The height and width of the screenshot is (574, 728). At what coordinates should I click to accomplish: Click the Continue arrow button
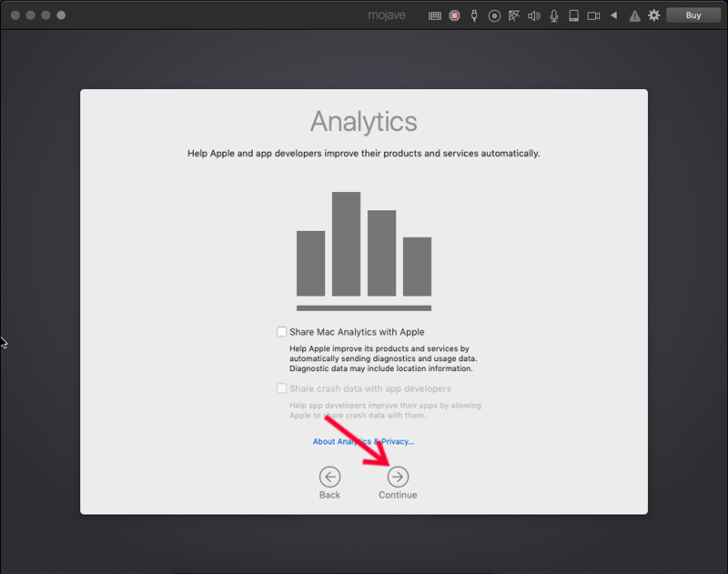(398, 477)
